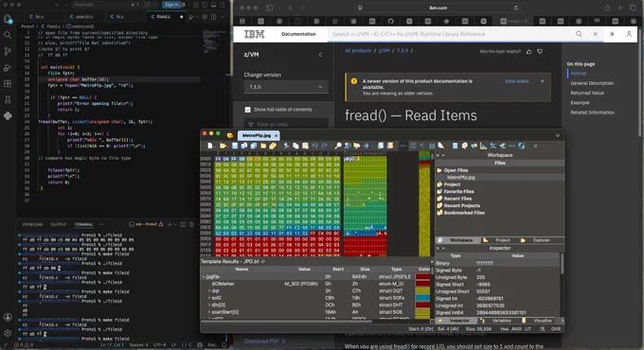Click thumbs down icon on IBM page
Viewport: 644px width, 350px height.
click(540, 51)
